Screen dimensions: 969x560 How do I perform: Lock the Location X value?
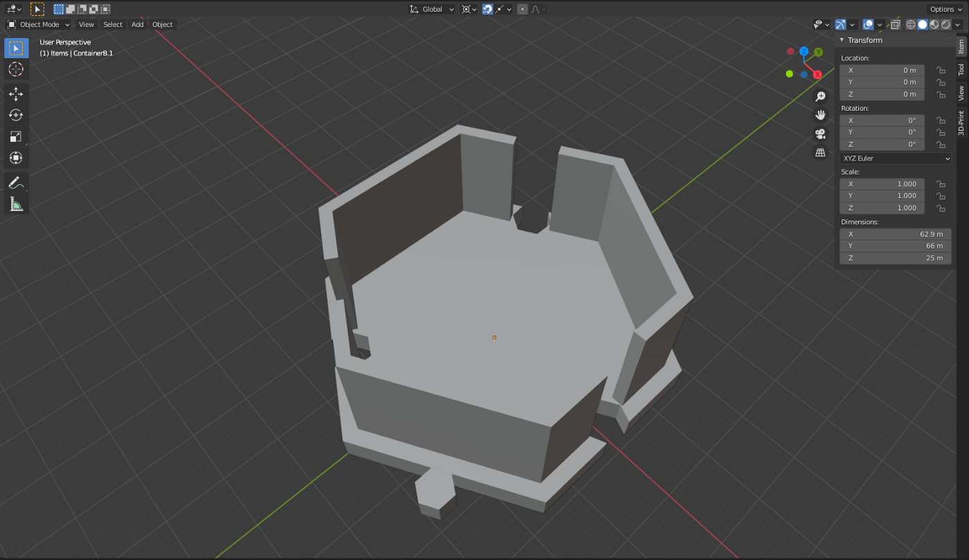(x=941, y=70)
